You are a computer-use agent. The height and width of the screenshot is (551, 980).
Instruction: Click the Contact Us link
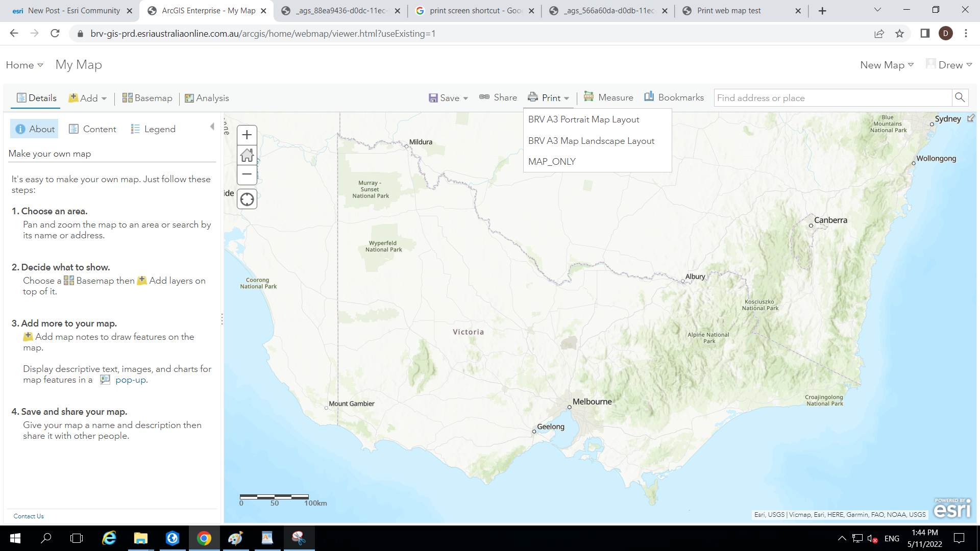[x=29, y=516]
